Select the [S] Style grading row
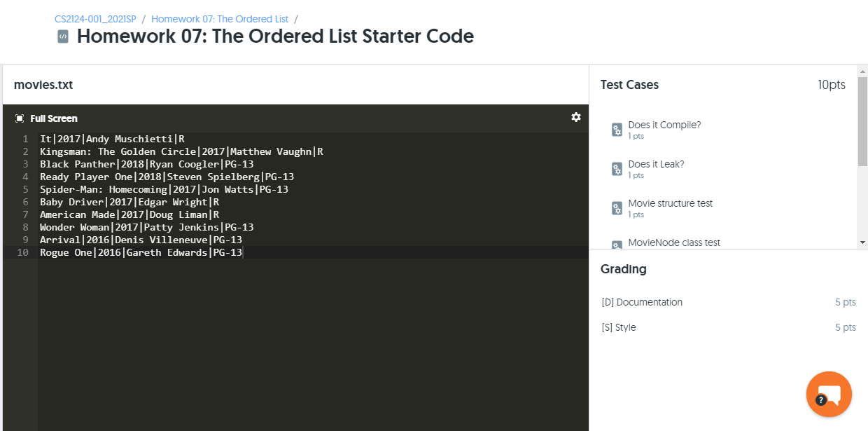 [729, 327]
